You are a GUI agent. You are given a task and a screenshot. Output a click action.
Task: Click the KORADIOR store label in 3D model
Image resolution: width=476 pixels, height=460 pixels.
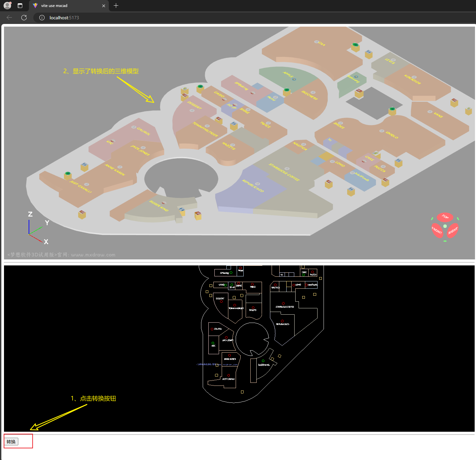coord(412,79)
